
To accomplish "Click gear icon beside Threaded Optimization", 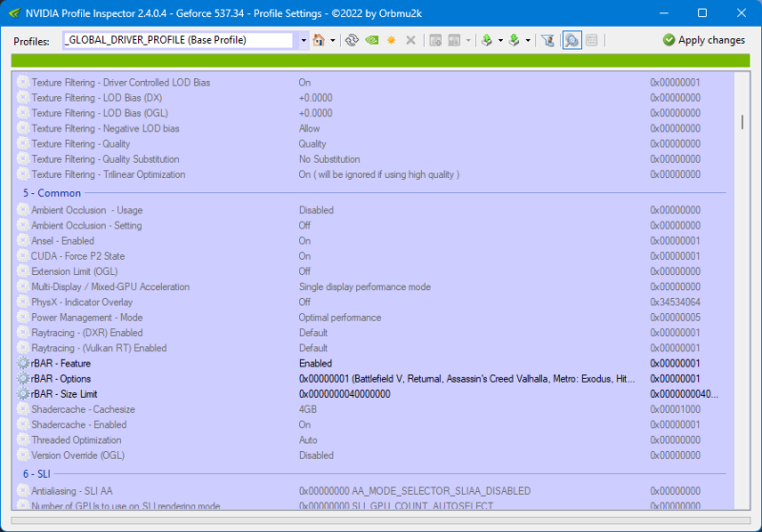I will [23, 440].
